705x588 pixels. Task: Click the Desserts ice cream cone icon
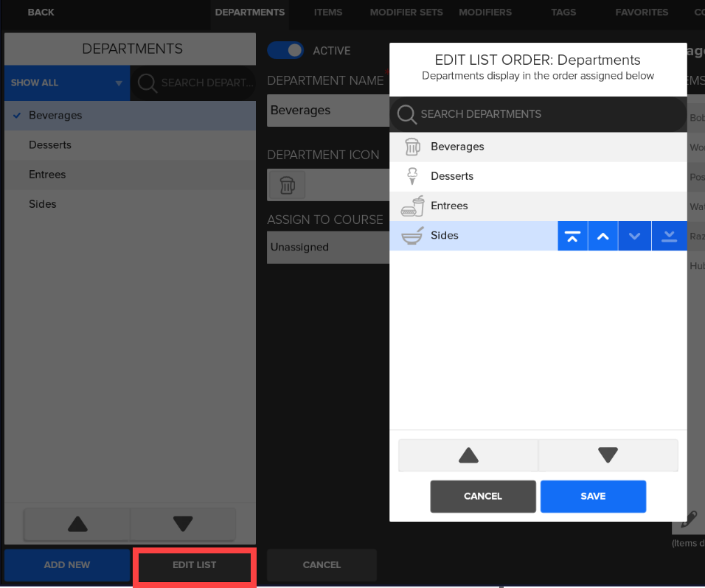click(x=413, y=176)
